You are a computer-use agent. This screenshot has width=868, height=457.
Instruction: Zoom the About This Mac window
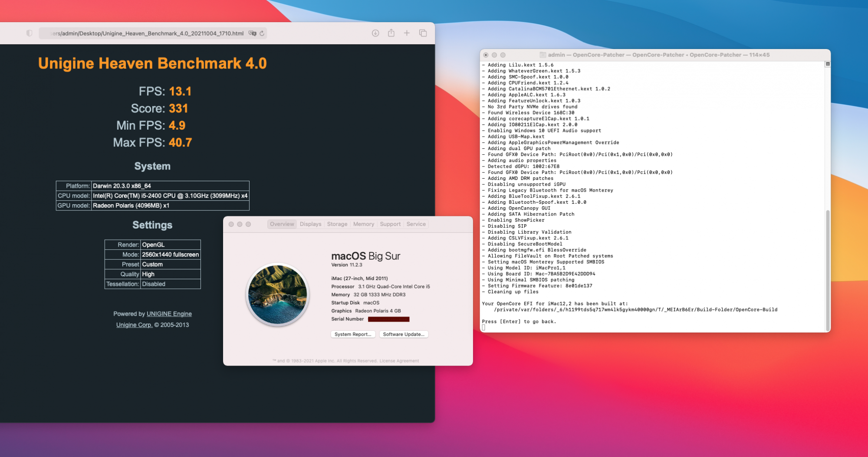click(x=248, y=224)
